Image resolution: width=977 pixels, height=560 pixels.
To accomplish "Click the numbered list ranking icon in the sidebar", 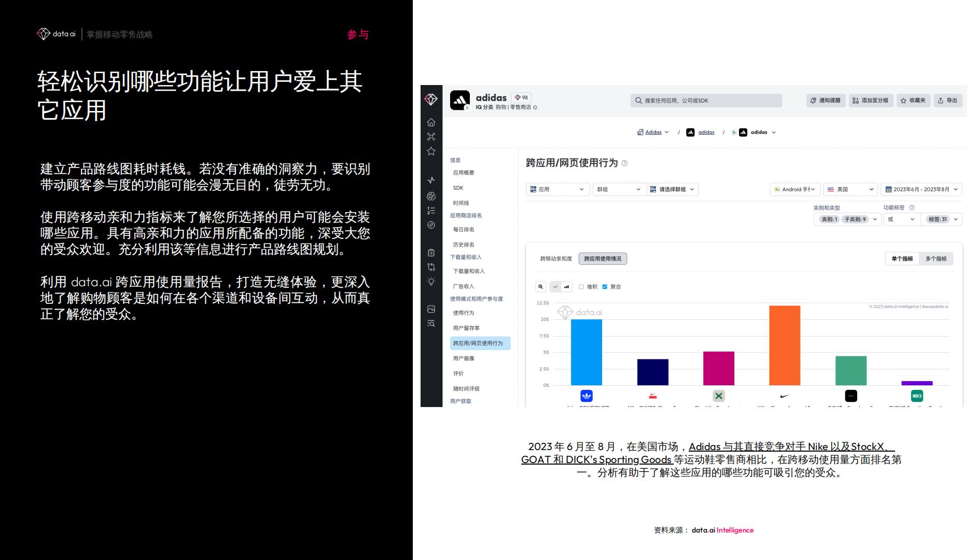I will [431, 211].
